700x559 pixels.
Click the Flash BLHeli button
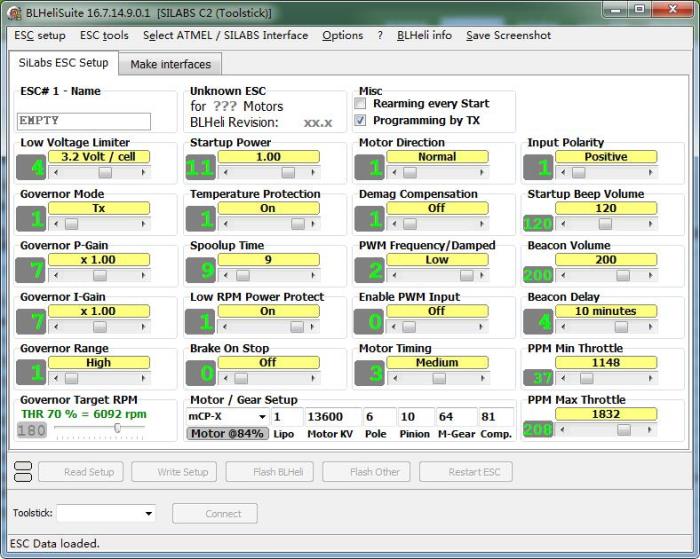(270, 472)
